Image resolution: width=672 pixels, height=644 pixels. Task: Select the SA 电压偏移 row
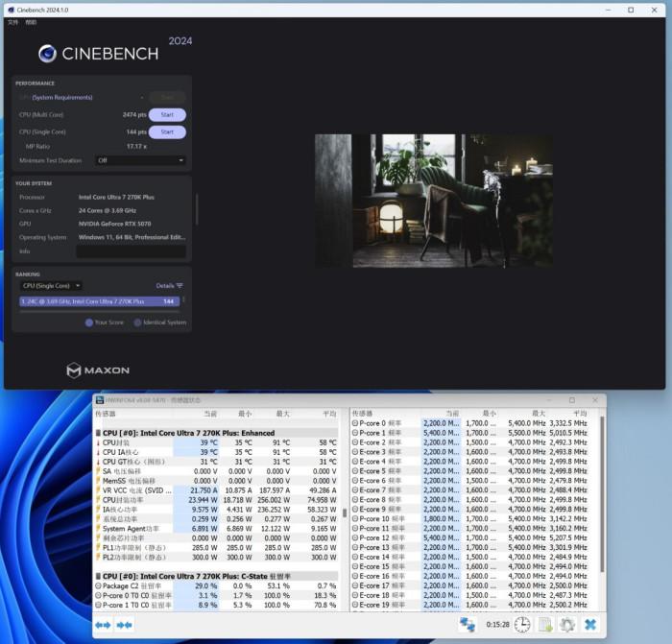(216, 471)
